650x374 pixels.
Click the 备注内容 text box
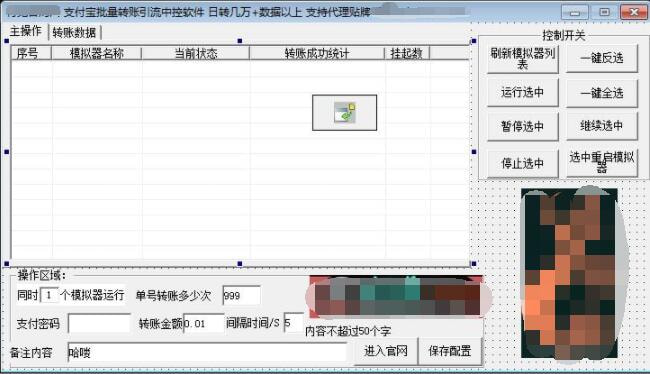click(207, 352)
